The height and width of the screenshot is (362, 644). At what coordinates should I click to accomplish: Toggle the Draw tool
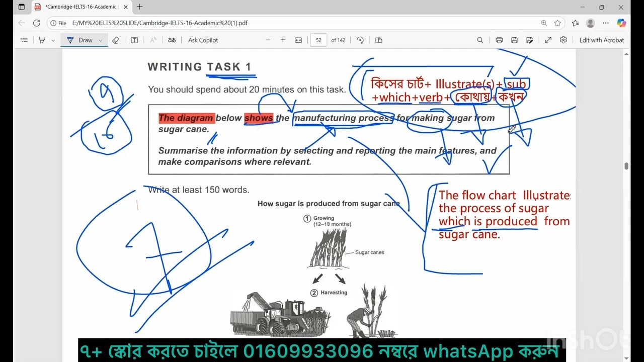80,40
